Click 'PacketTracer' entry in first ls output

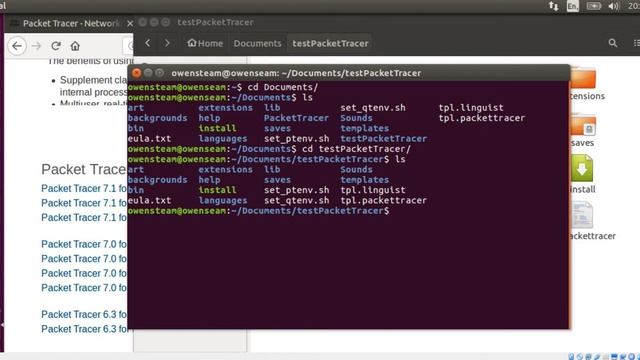(x=296, y=118)
